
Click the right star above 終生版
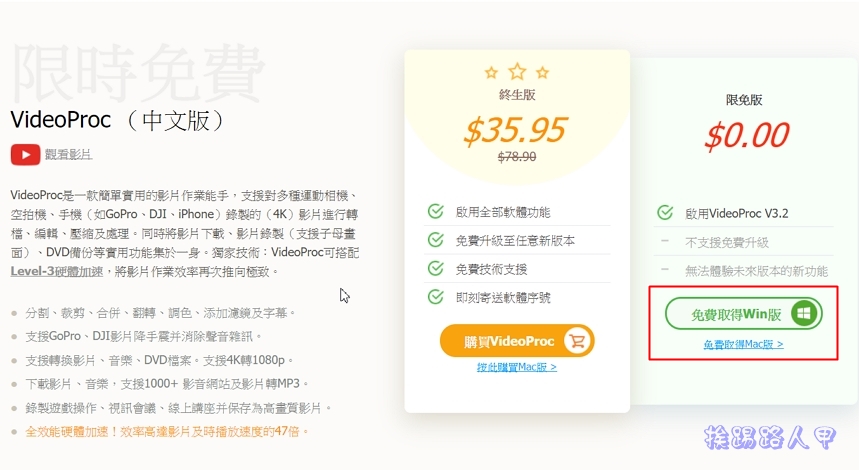pyautogui.click(x=542, y=72)
